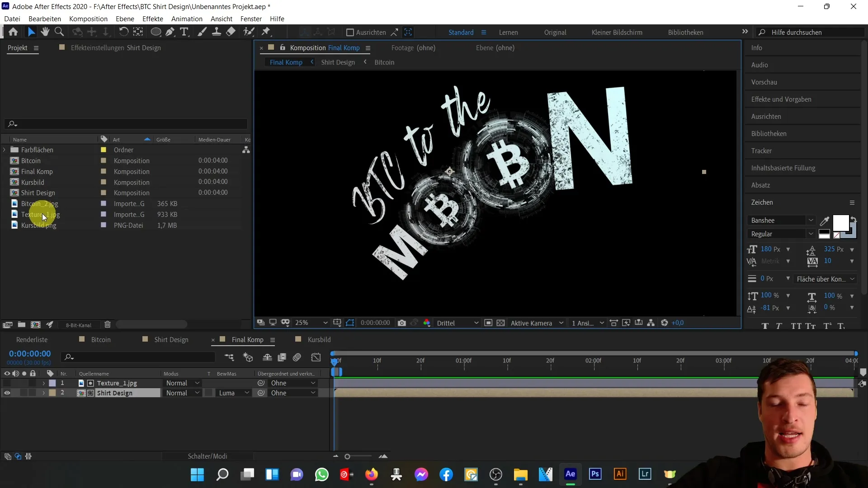
Task: Open the Effekte und Vorgaben panel
Action: coord(781,99)
